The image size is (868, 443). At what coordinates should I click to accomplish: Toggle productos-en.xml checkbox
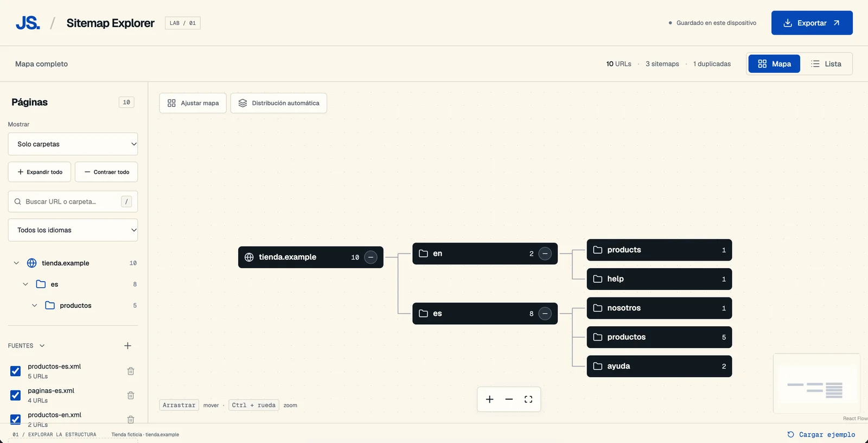coord(16,419)
